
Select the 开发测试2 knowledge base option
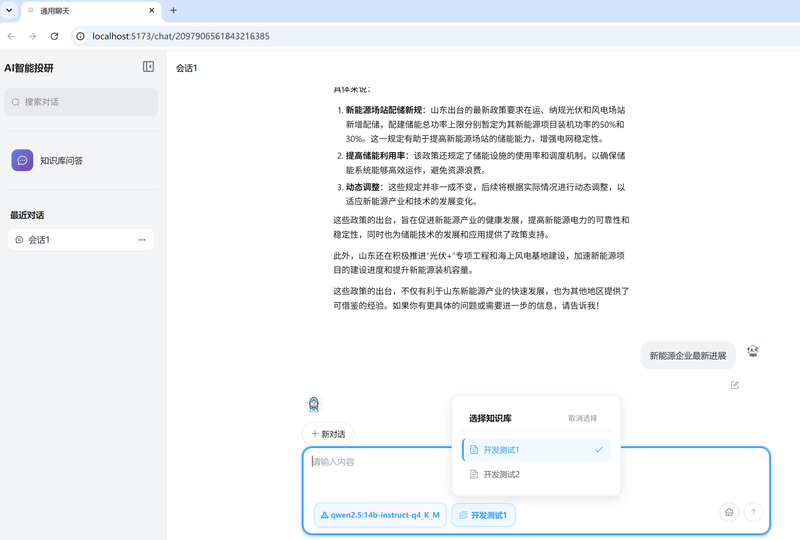click(x=536, y=474)
